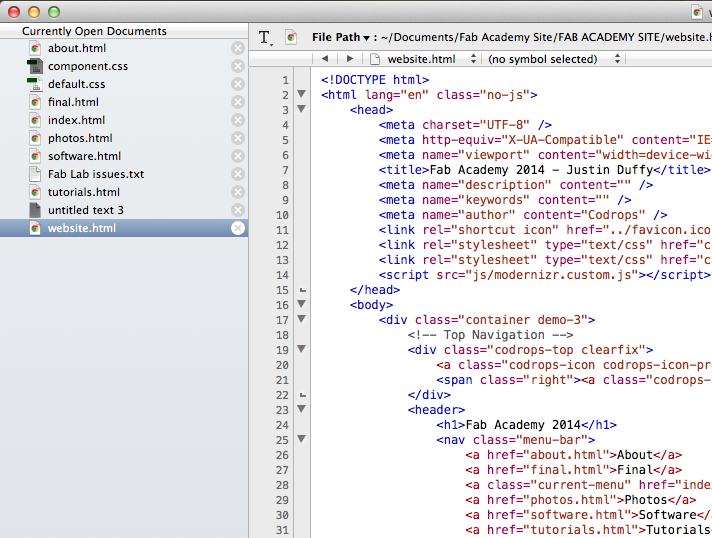
Task: Close about.html in the documents list
Action: pyautogui.click(x=237, y=48)
